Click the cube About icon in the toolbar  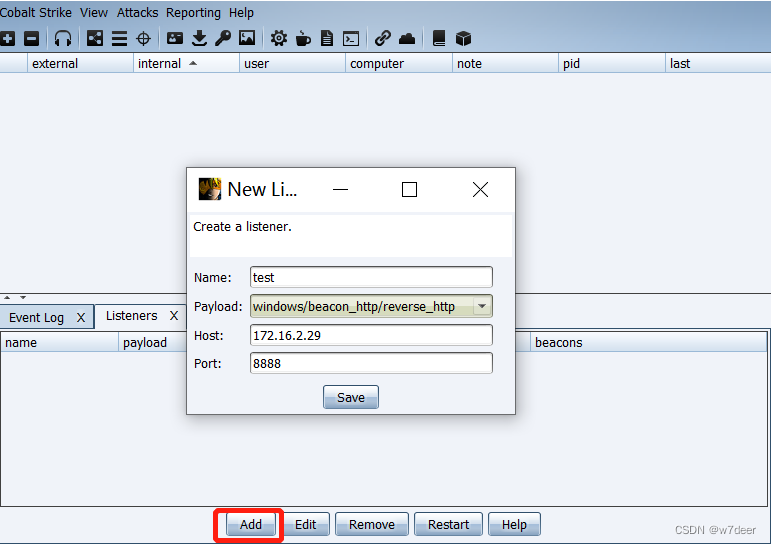point(463,38)
